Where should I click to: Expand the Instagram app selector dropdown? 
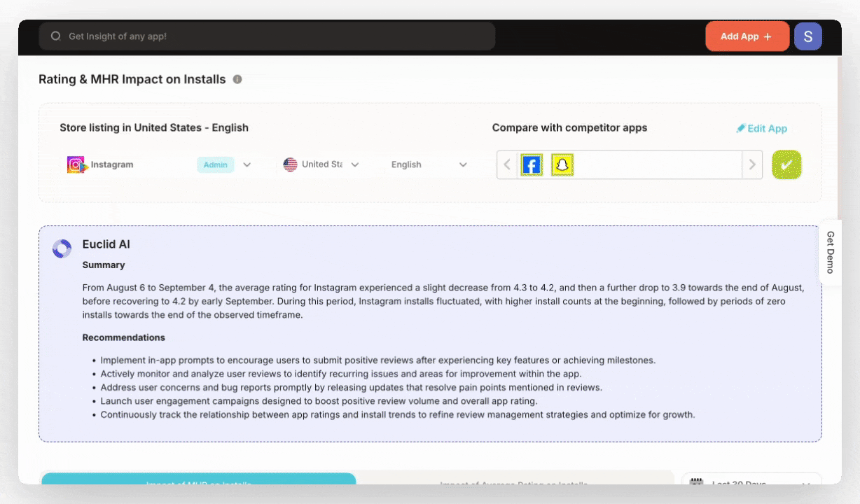click(x=247, y=164)
